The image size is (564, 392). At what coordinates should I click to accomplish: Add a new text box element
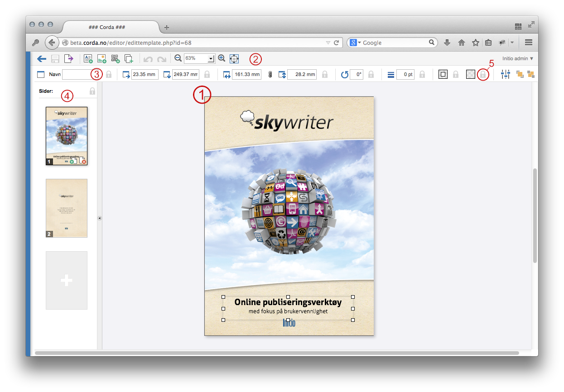click(x=88, y=58)
